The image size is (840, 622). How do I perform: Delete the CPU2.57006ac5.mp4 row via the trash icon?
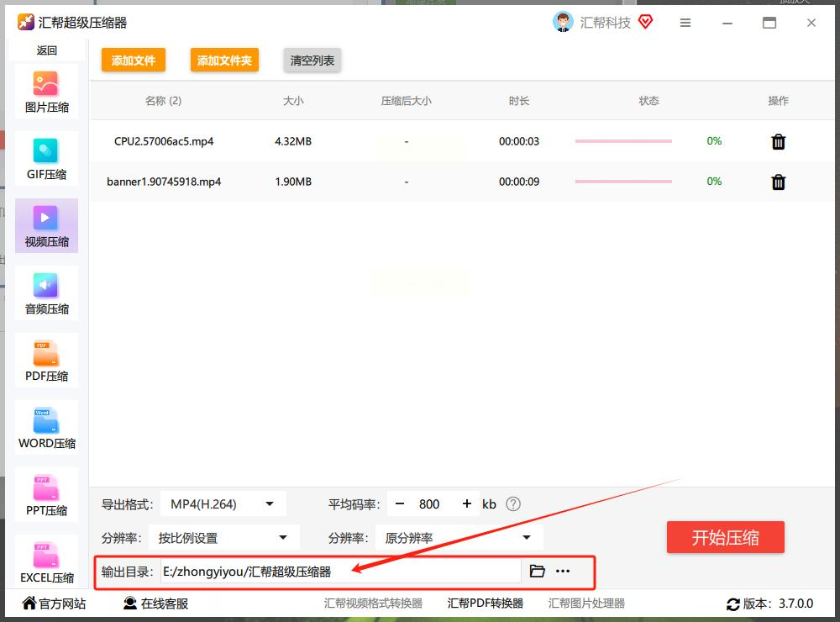779,141
